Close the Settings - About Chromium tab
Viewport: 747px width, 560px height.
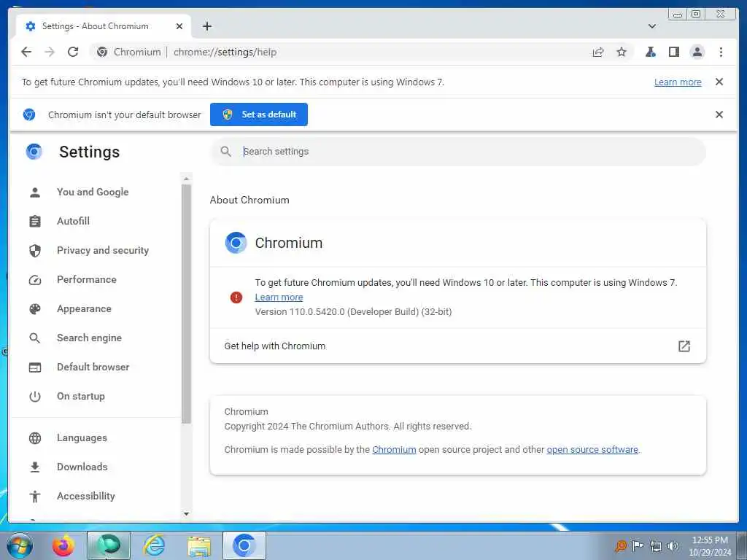click(x=179, y=26)
